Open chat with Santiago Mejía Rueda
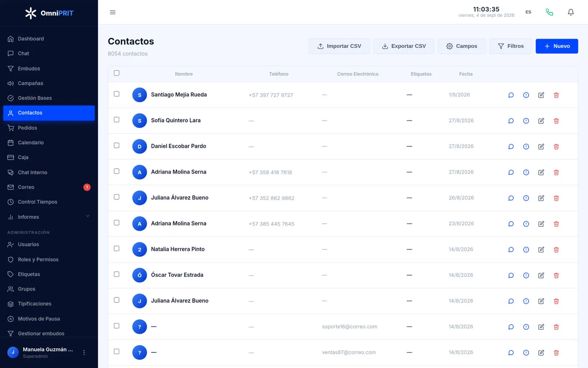The width and height of the screenshot is (588, 368). pyautogui.click(x=511, y=95)
